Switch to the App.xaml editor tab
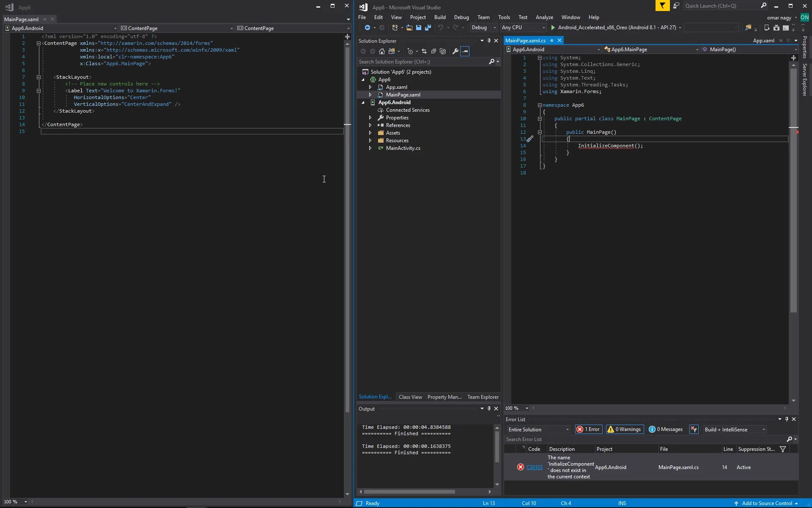This screenshot has height=508, width=812. [x=763, y=41]
